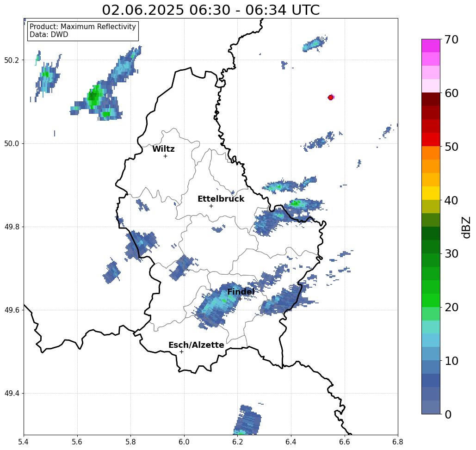476x450 pixels.
Task: Click the 60 dBZ colorbar tick label
Action: (451, 93)
